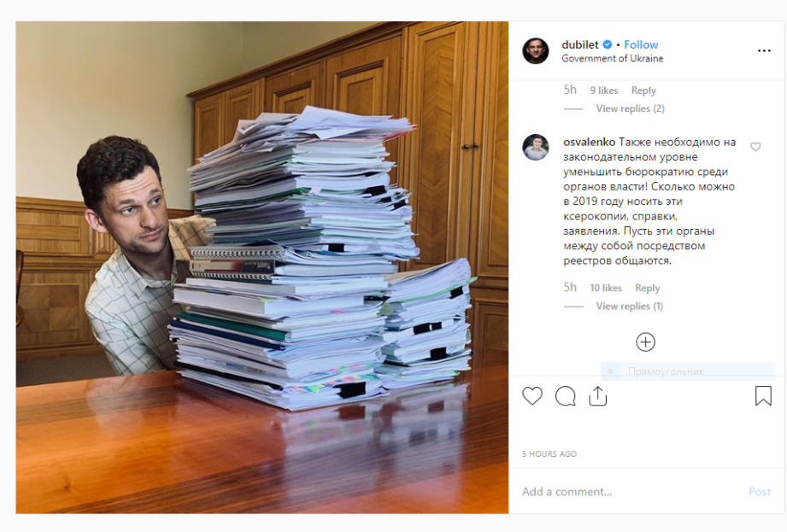The height and width of the screenshot is (532, 787).
Task: Open osvalenko's profile picture
Action: pyautogui.click(x=536, y=148)
